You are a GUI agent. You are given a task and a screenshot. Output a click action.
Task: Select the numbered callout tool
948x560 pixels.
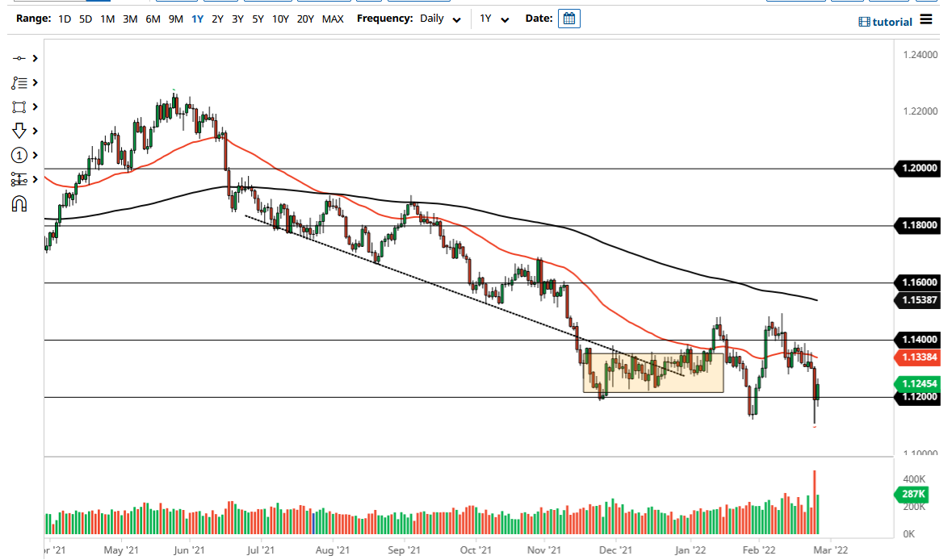[20, 155]
